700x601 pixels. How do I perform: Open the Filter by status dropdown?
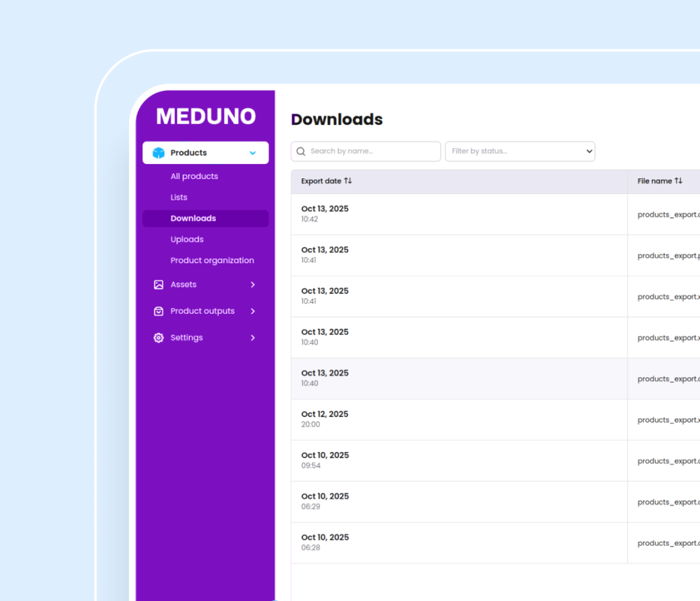(x=520, y=151)
